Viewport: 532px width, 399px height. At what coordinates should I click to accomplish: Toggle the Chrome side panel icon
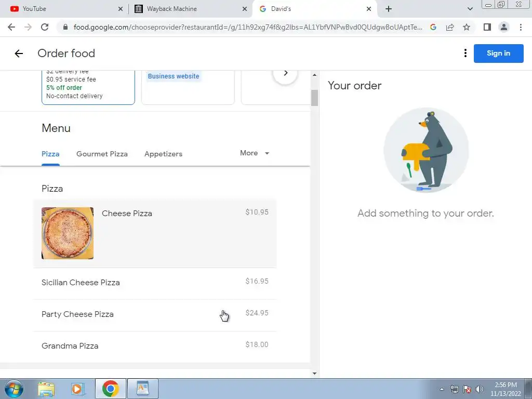[x=487, y=27]
